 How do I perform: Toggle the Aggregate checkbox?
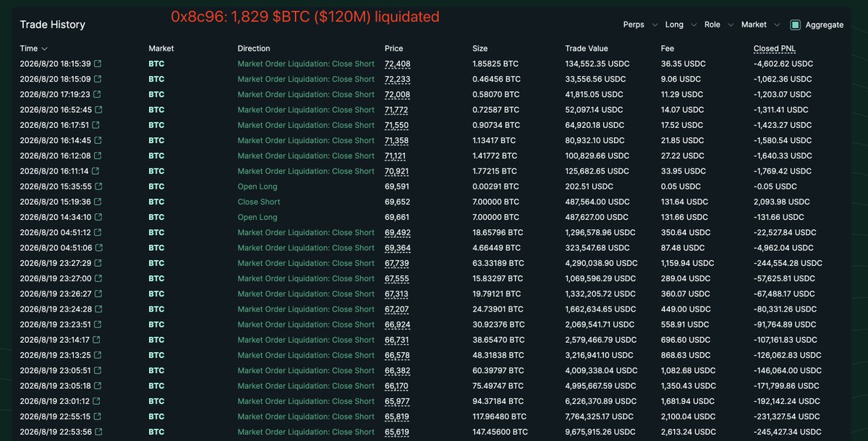point(796,25)
